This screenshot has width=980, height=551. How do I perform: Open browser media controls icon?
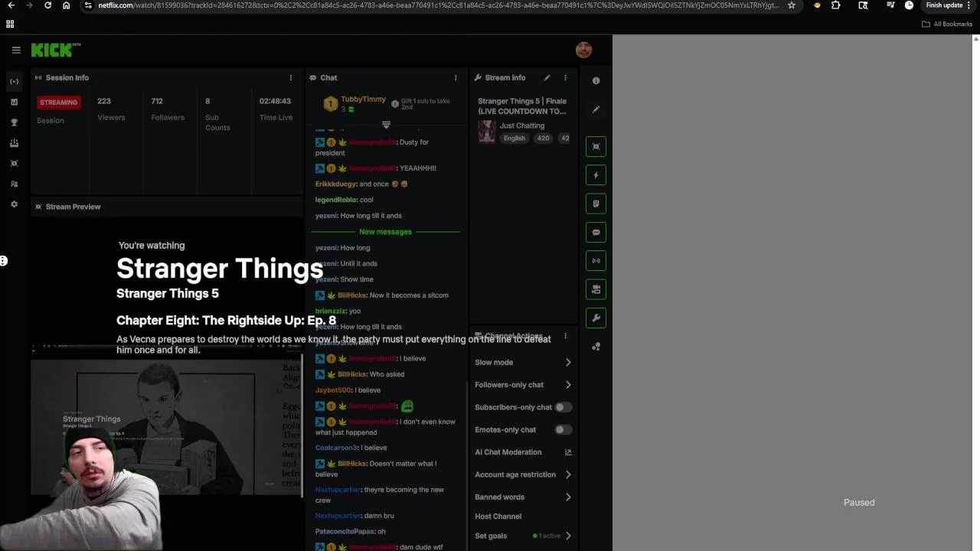point(890,5)
